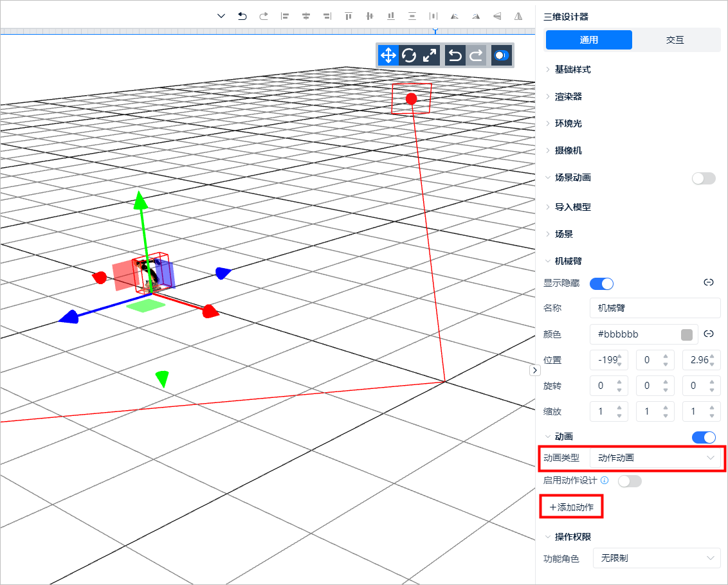Viewport: 728px width, 585px height.
Task: Increase the third 缩放 value
Action: pos(712,408)
